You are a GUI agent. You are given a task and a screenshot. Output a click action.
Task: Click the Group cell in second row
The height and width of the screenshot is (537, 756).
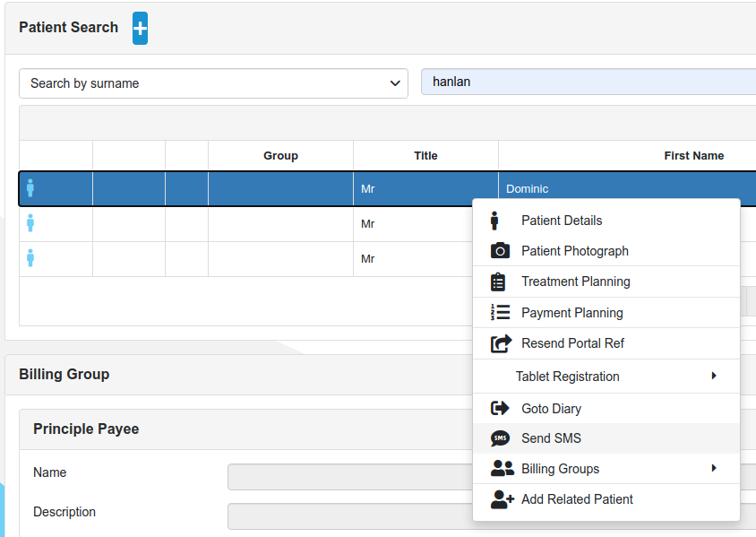280,224
